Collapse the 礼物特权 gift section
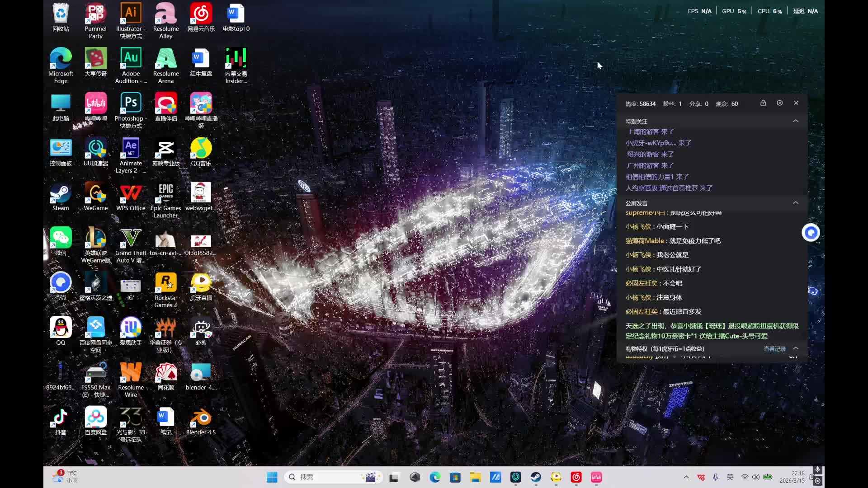The image size is (868, 488). click(x=795, y=348)
